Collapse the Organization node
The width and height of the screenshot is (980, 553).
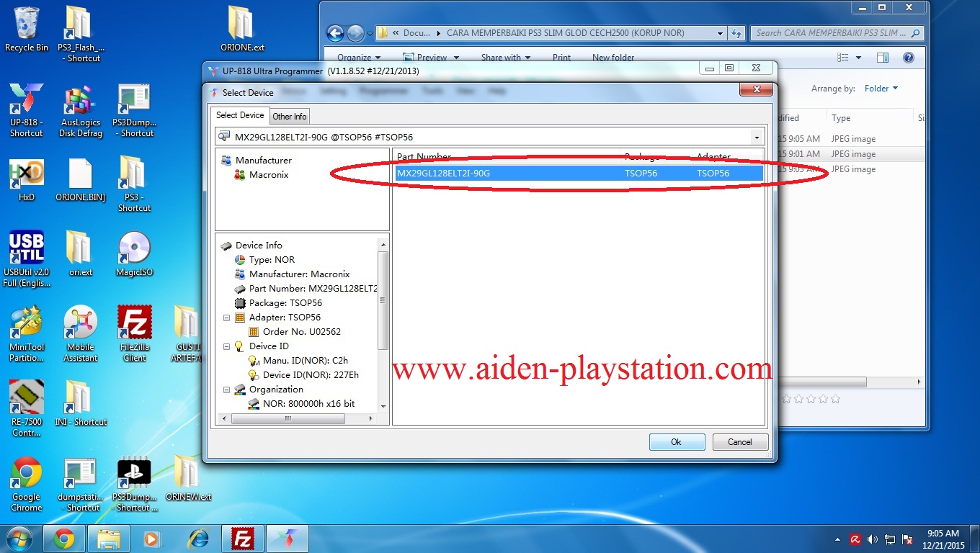pos(226,389)
